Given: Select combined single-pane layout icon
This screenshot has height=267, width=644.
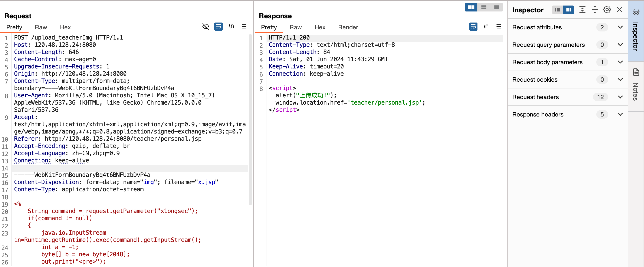Looking at the screenshot, I should click(x=496, y=7).
